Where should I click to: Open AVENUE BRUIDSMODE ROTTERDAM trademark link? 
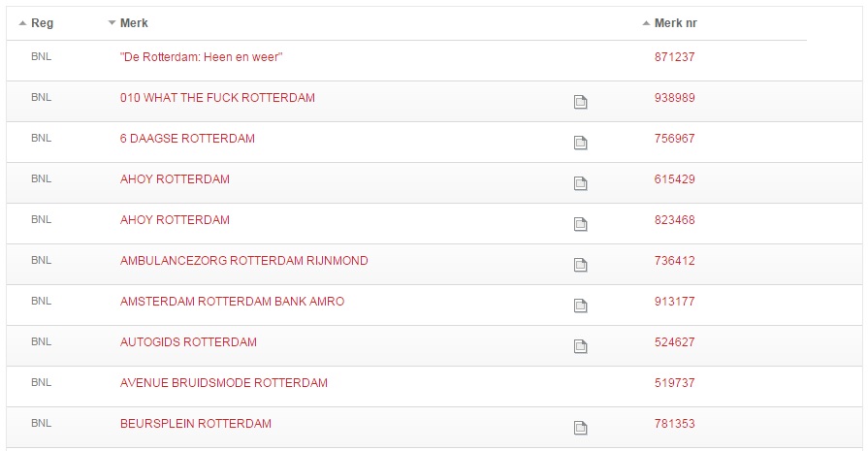tap(224, 383)
